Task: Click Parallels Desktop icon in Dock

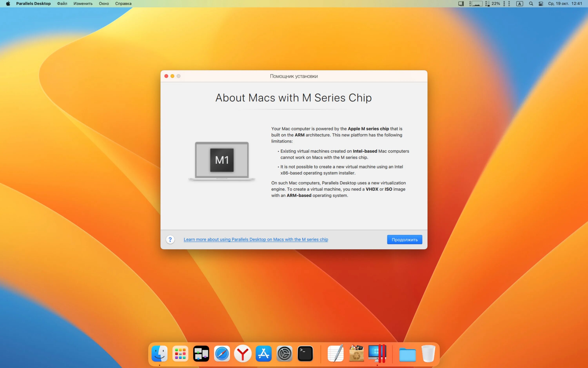Action: [377, 353]
